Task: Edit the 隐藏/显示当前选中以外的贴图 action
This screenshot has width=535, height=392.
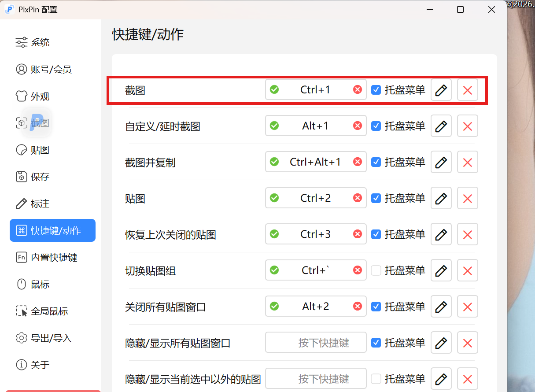Action: coord(441,379)
